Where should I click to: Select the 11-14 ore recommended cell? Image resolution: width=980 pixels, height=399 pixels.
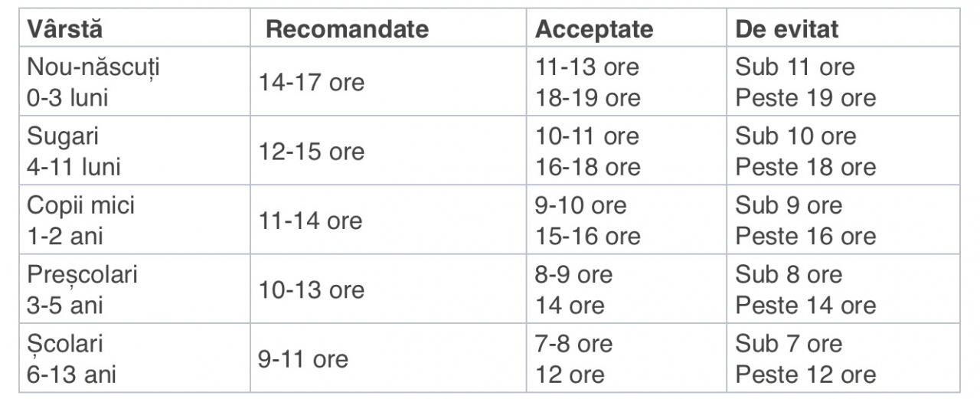(x=310, y=221)
